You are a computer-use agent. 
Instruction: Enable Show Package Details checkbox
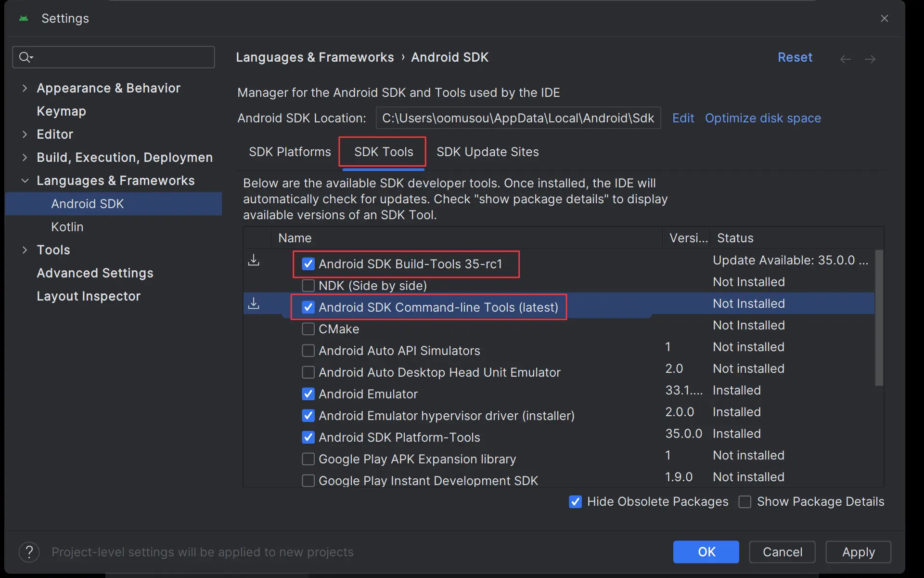tap(746, 502)
